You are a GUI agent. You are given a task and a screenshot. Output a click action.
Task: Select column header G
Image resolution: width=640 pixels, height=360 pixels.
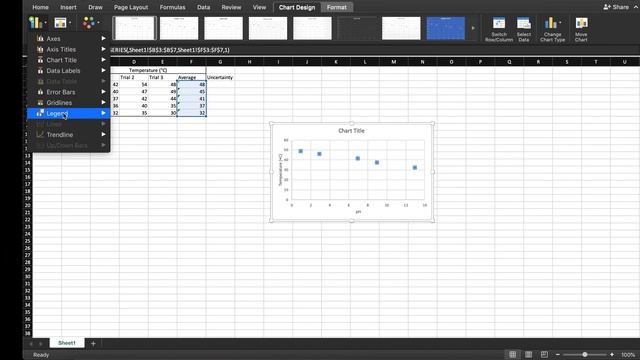coord(220,62)
